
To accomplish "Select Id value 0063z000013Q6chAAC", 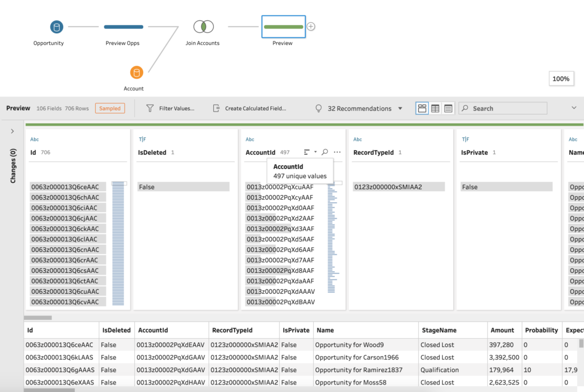I will coord(68,197).
